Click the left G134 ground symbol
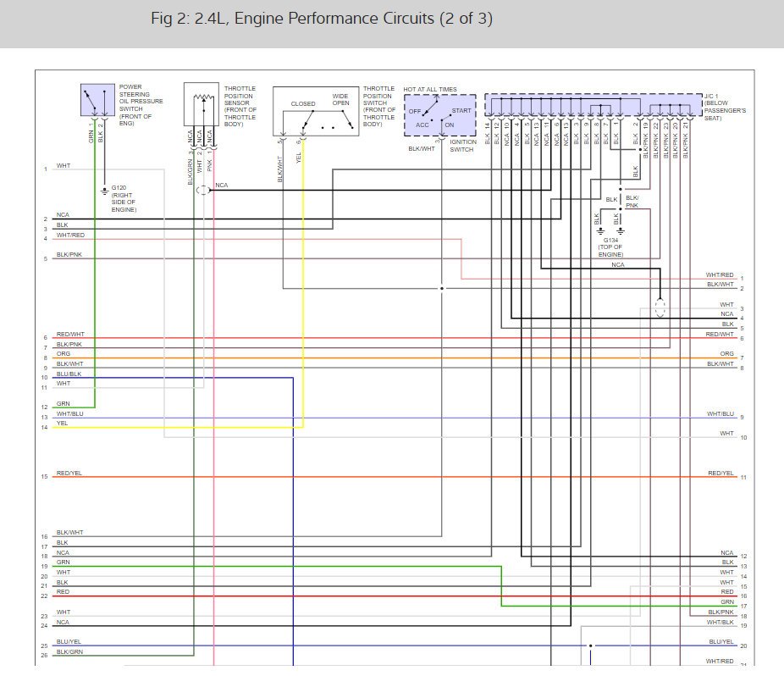Screen dimensions: 784x676 (600, 231)
